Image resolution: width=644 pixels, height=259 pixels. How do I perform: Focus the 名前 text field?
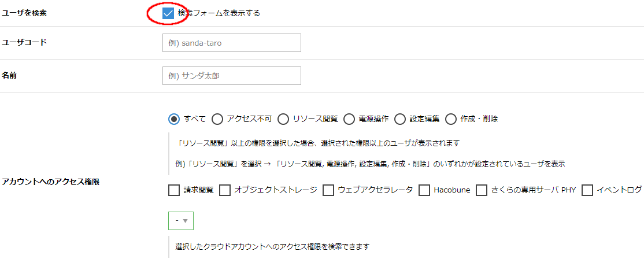(x=232, y=76)
